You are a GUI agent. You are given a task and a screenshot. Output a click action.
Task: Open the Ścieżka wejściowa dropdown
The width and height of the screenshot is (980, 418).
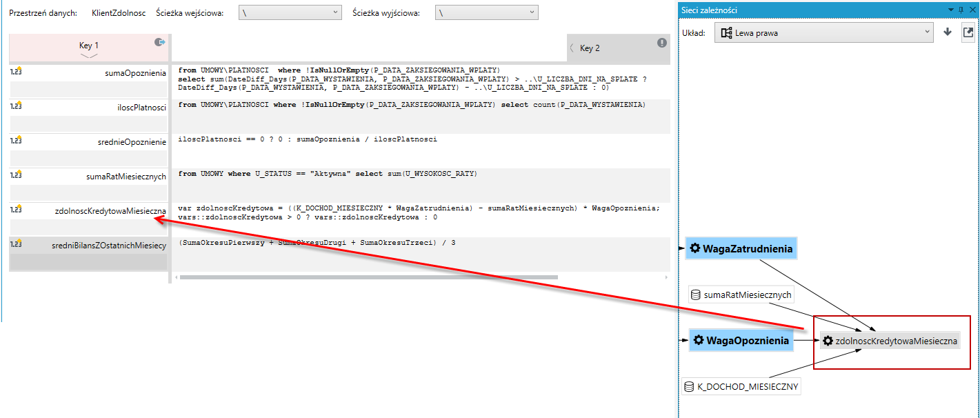click(x=290, y=12)
